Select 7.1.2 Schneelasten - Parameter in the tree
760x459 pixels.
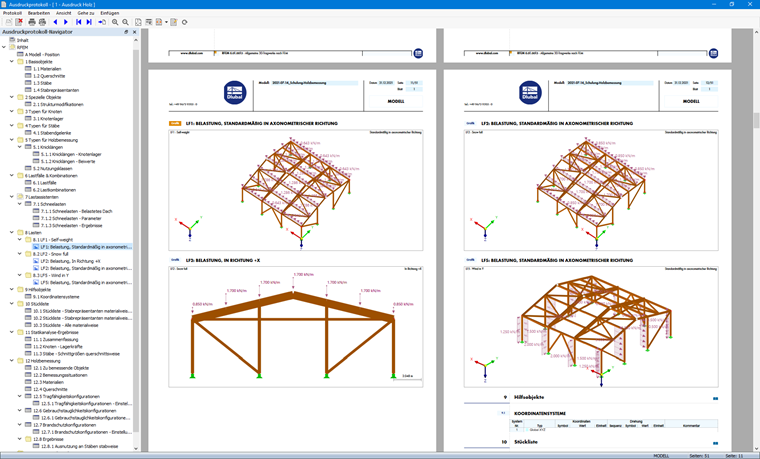pos(71,218)
